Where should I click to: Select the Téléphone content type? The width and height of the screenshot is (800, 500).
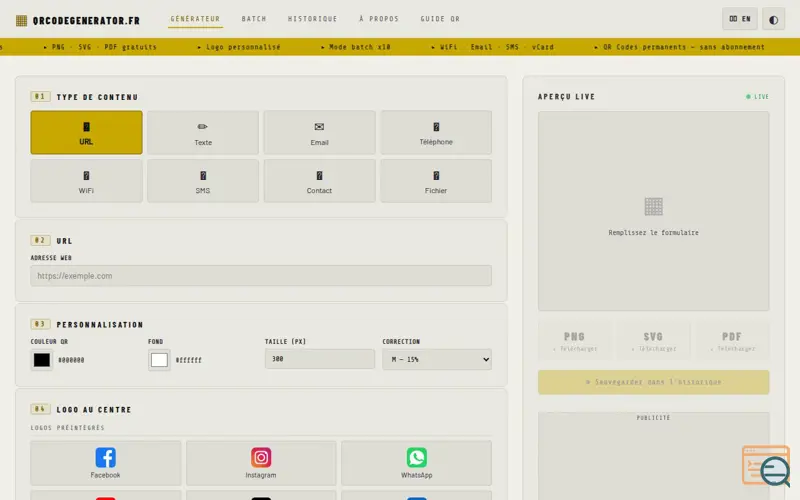[436, 133]
